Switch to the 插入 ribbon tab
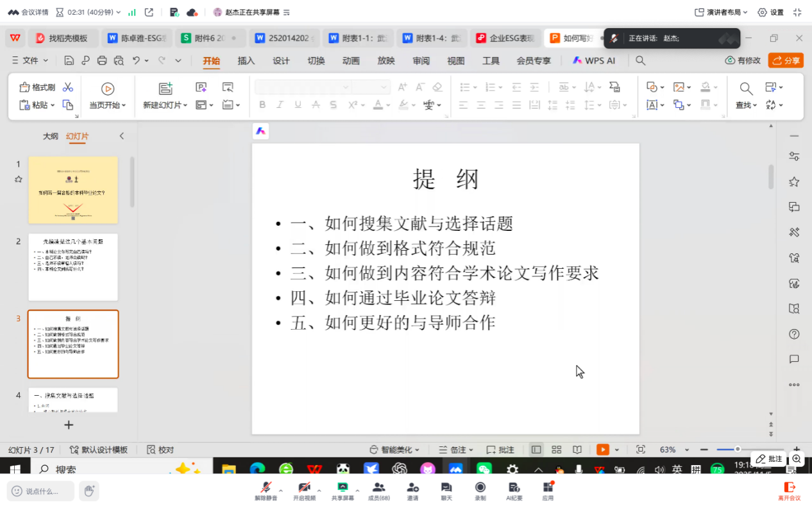Screen dimensions: 812x508 click(248, 61)
